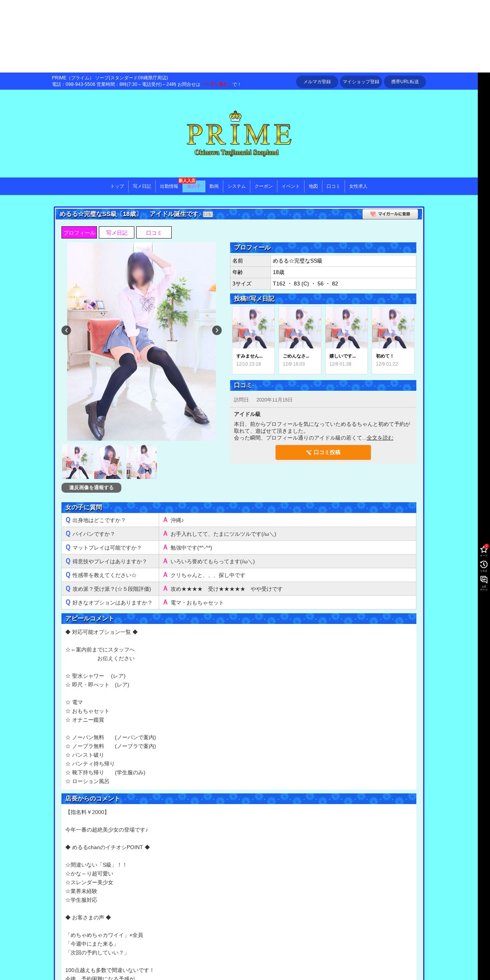Open diary entry ごめんなさ... 12/9 16:03
Screen dimensions: 490x980
click(300, 340)
